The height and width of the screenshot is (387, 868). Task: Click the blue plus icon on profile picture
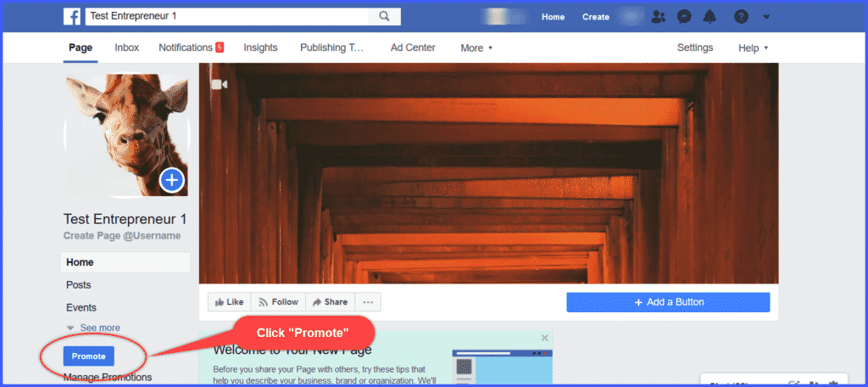(172, 180)
